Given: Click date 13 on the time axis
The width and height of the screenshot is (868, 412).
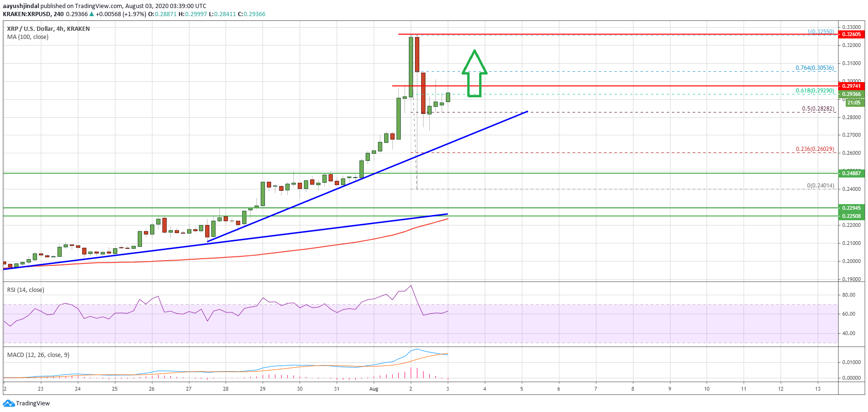Looking at the screenshot, I should (818, 389).
